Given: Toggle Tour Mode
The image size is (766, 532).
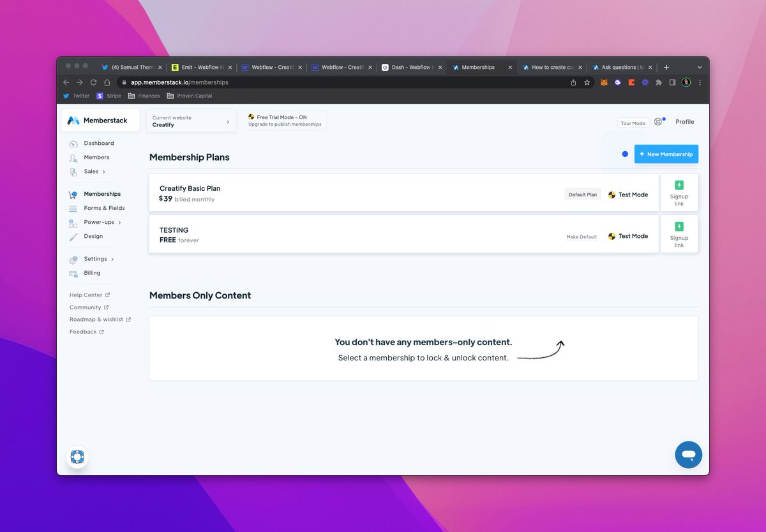Looking at the screenshot, I should [633, 123].
